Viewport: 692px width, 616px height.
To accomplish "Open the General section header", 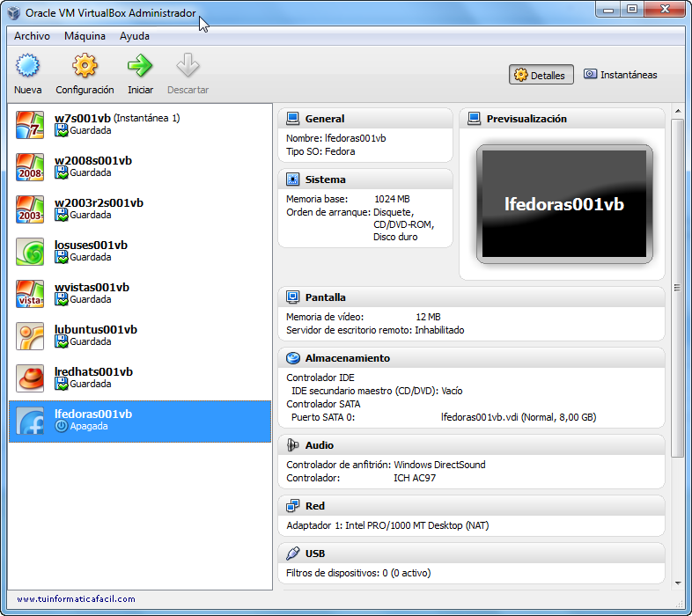I will click(365, 118).
